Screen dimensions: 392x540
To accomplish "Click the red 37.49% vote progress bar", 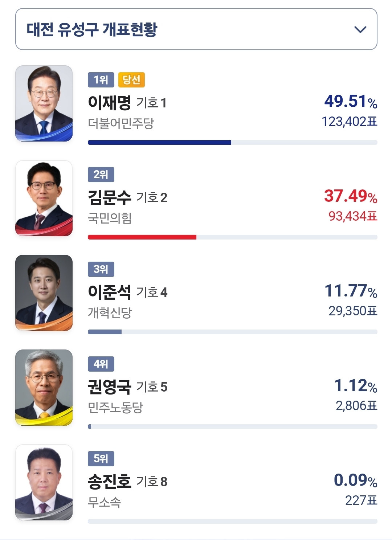I will click(x=142, y=237).
